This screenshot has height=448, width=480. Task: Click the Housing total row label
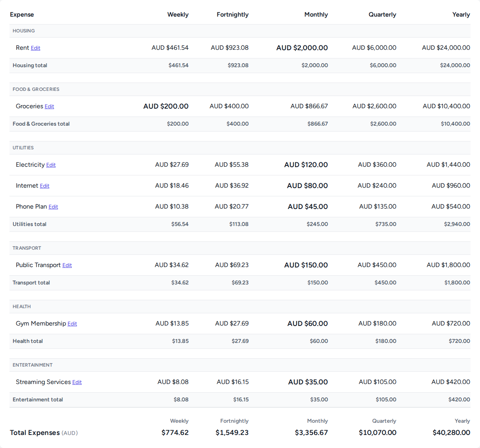(x=30, y=66)
